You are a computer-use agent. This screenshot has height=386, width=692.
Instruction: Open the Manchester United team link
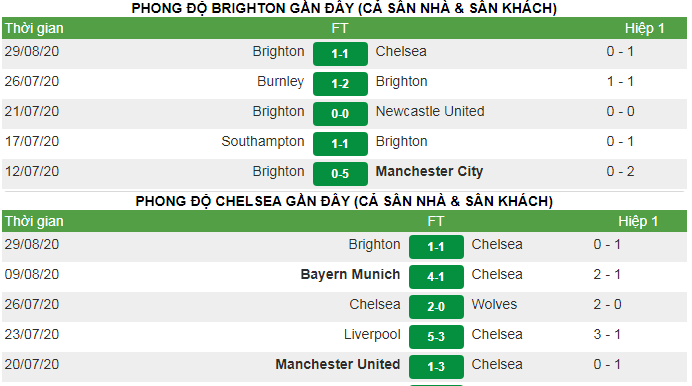click(338, 364)
